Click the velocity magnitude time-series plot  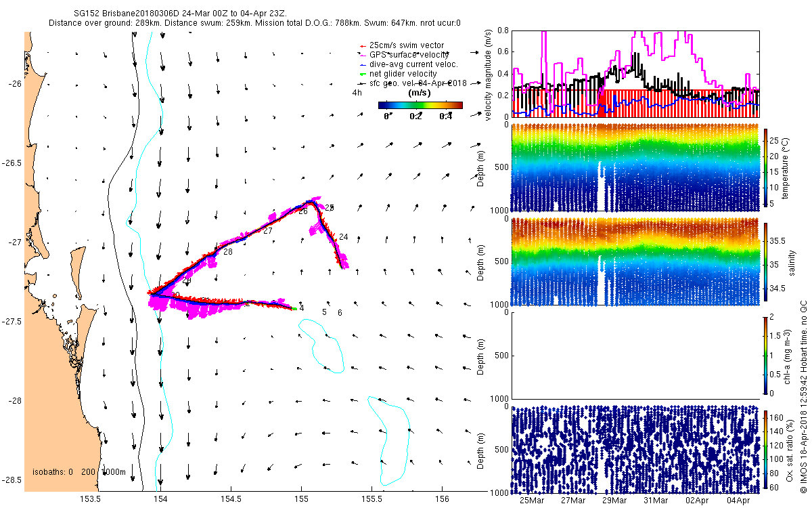tap(636, 74)
